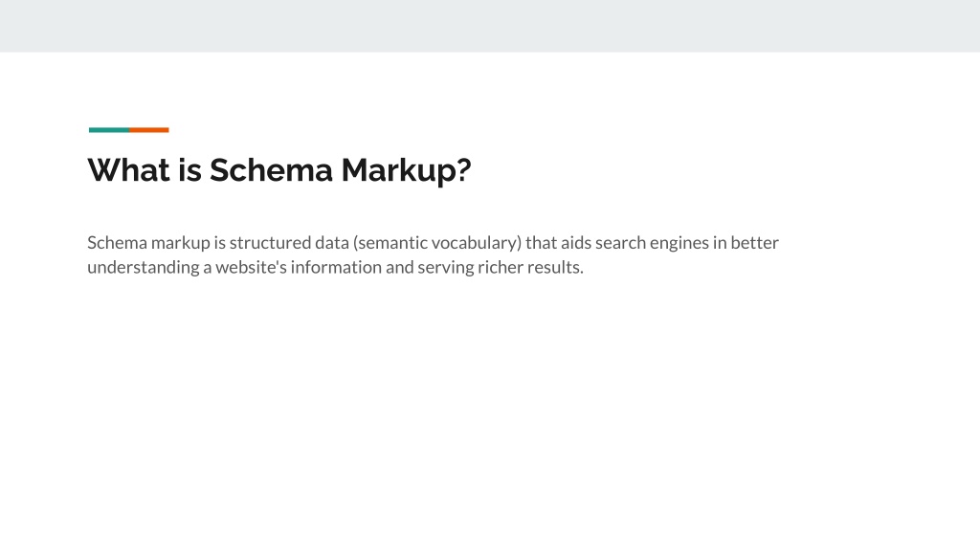Screen dimensions: 980x551
Task: Click the grey header bar at top
Action: [490, 26]
